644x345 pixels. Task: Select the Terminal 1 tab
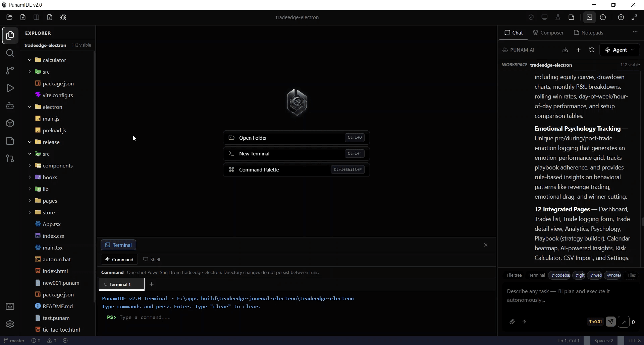click(x=121, y=284)
